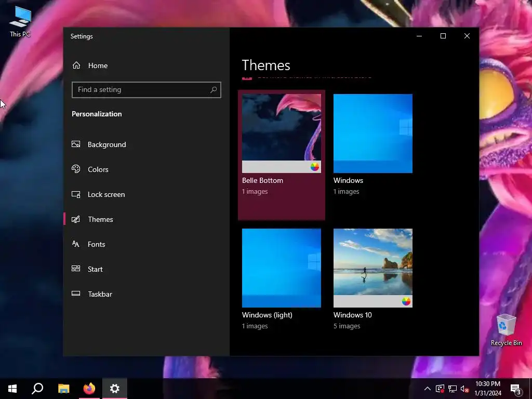
Task: Apply the Belle Bottom theme thumbnail
Action: (x=281, y=134)
